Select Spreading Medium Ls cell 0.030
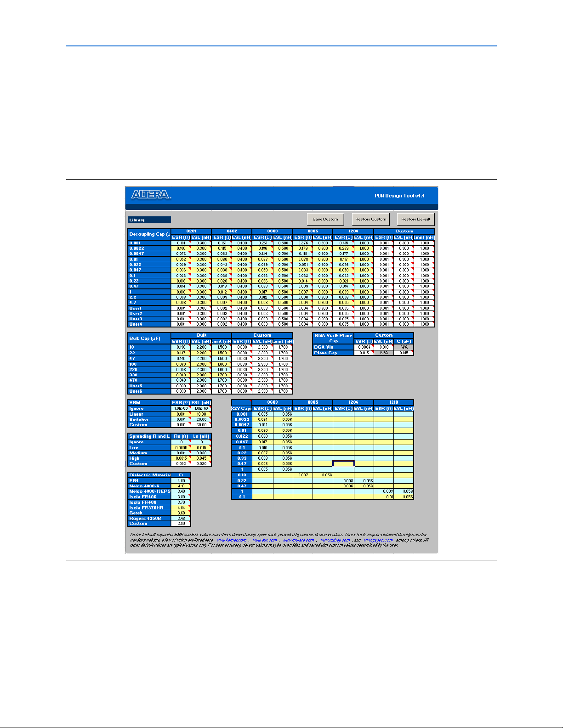Viewport: 563px width, 728px height. click(201, 453)
